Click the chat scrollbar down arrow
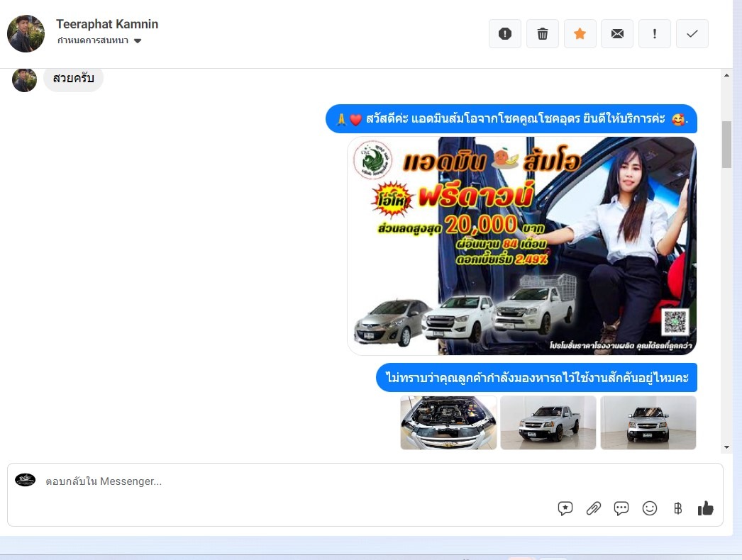 [726, 447]
